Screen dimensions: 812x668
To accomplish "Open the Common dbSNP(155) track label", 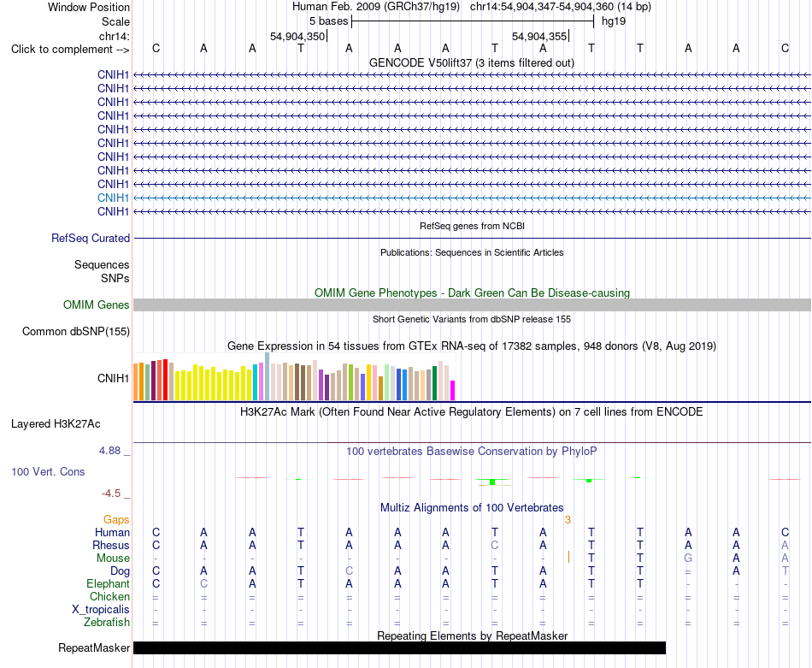I will click(x=75, y=332).
